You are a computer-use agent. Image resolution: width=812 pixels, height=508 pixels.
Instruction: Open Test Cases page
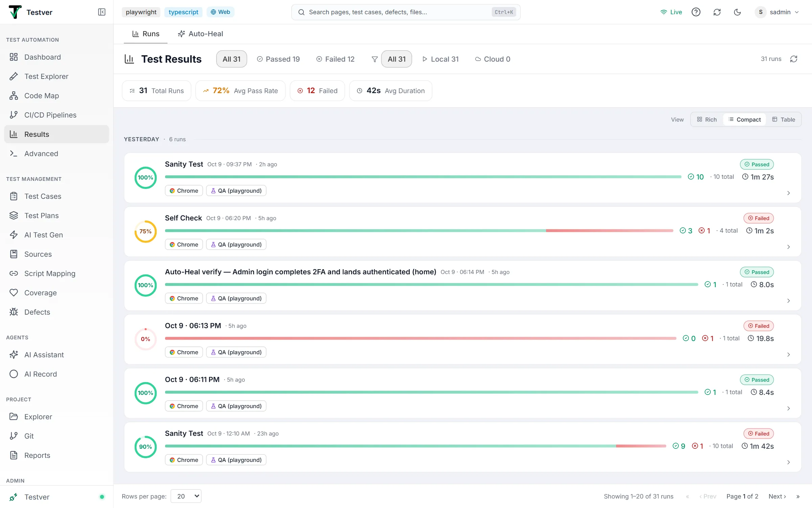click(x=57, y=196)
